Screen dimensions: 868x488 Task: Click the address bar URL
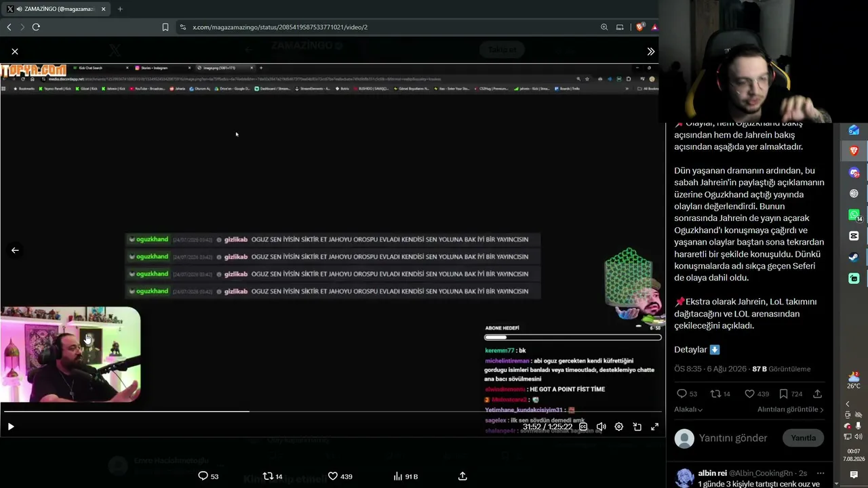(x=280, y=27)
